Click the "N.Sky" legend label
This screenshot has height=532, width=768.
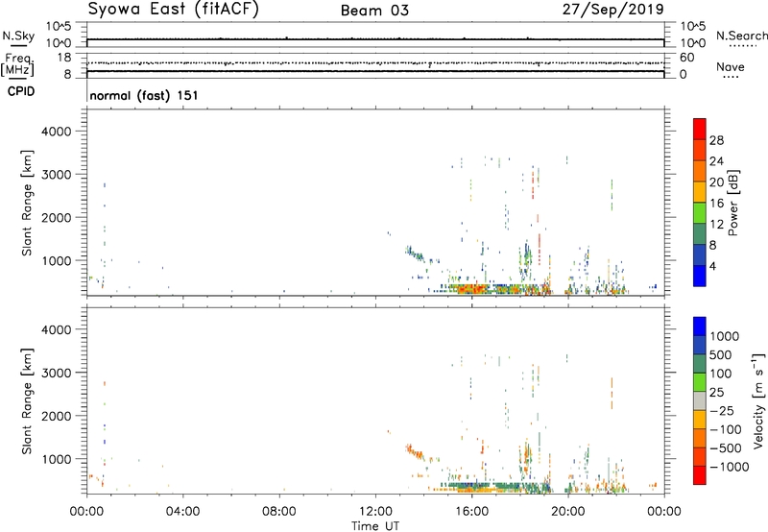[18, 36]
